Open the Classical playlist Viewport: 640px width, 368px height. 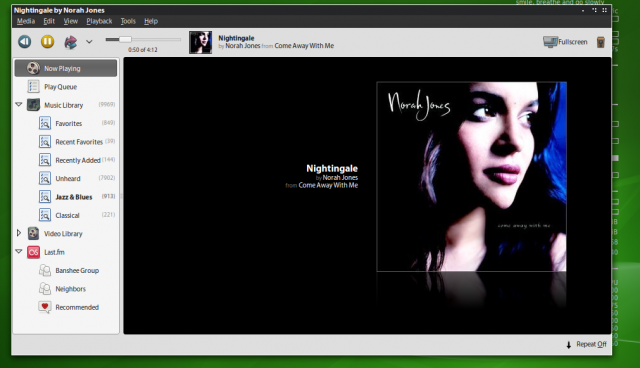pyautogui.click(x=67, y=215)
